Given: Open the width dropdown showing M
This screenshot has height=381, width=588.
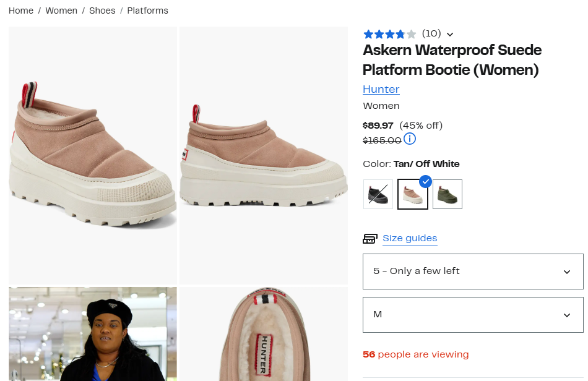Looking at the screenshot, I should [472, 315].
